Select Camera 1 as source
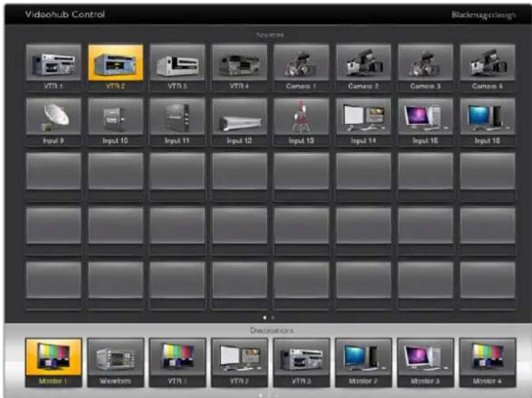Viewport: 532px width, 398px height. pyautogui.click(x=301, y=67)
